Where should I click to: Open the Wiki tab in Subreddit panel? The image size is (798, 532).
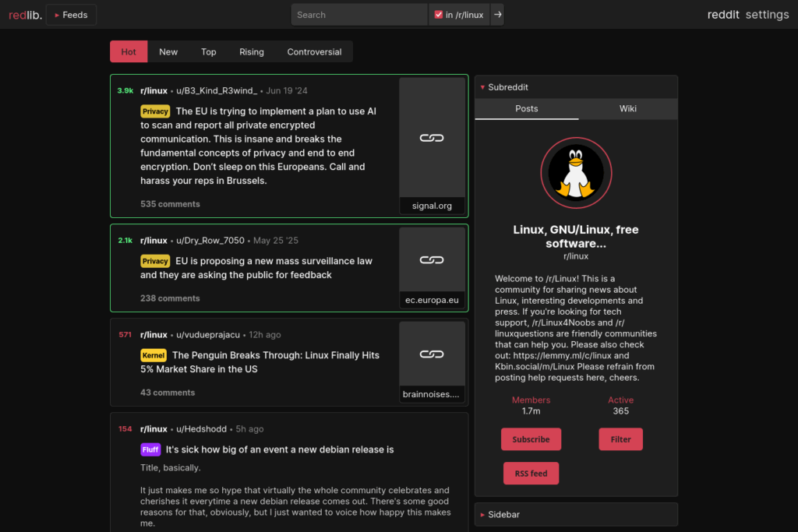tap(627, 109)
